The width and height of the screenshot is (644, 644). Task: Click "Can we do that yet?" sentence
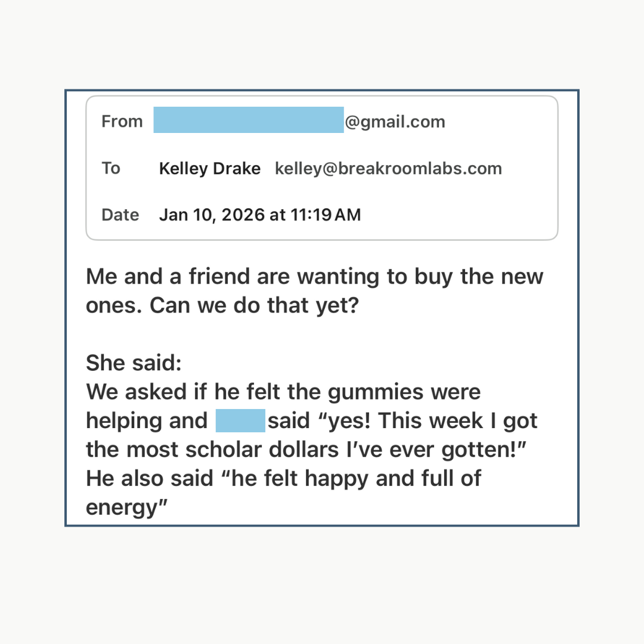coord(253,305)
